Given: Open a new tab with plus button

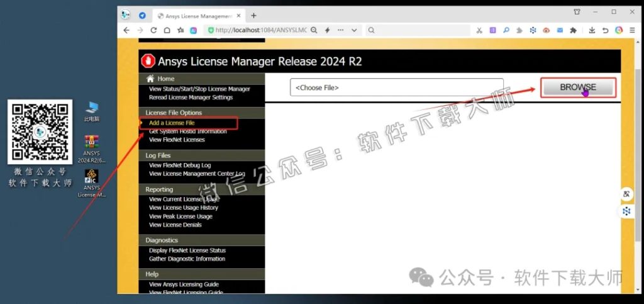Looking at the screenshot, I should tap(253, 16).
